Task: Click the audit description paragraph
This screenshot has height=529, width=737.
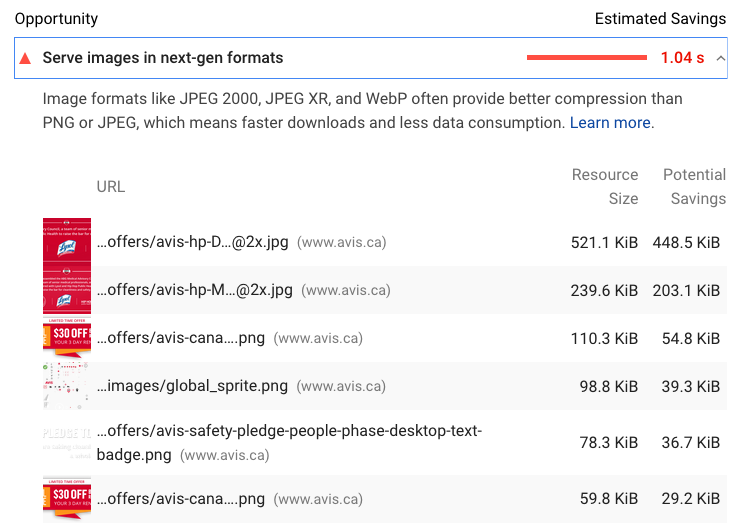Action: pos(362,111)
